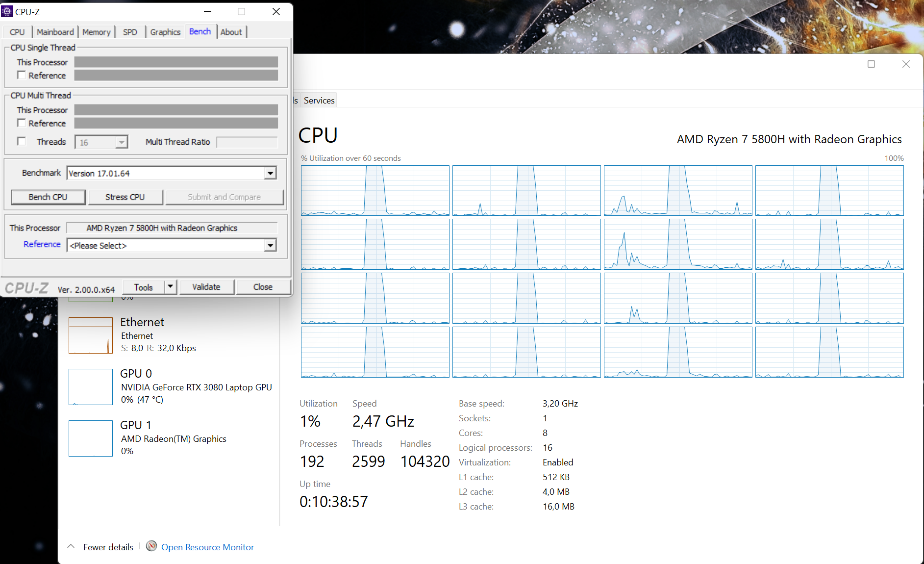Click the Multi Thread Reference score bar
Viewport: 924px width, 564px height.
pyautogui.click(x=176, y=123)
